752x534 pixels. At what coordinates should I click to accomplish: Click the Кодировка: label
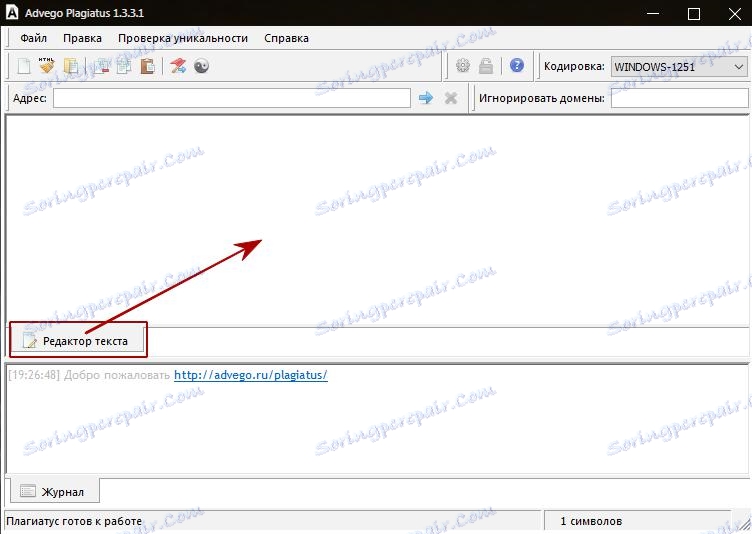point(574,66)
